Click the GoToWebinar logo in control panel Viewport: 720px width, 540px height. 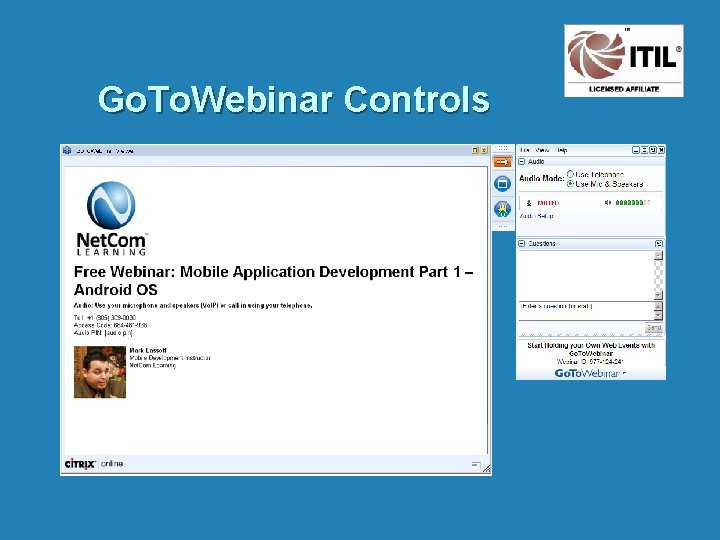tap(590, 373)
